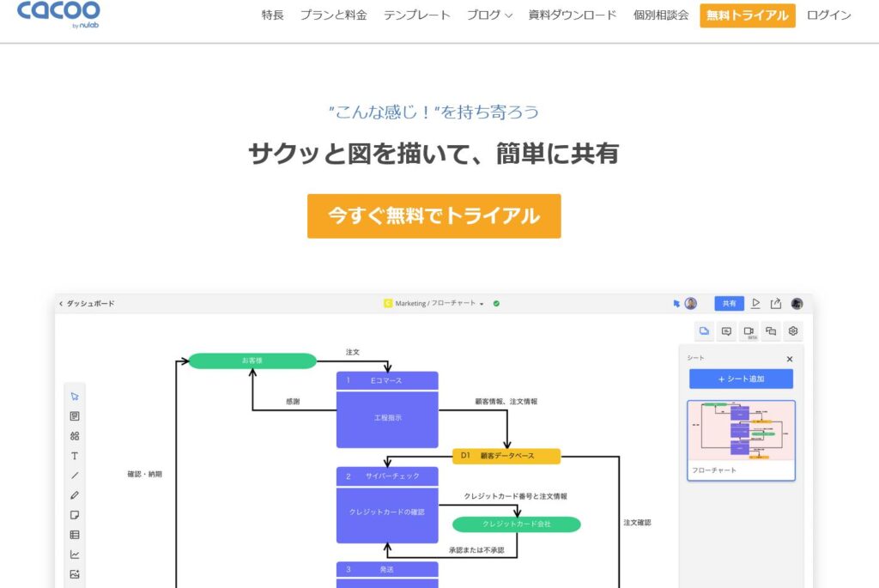Click the 今すぐ無料でトライアル call-to-action

coord(433,215)
